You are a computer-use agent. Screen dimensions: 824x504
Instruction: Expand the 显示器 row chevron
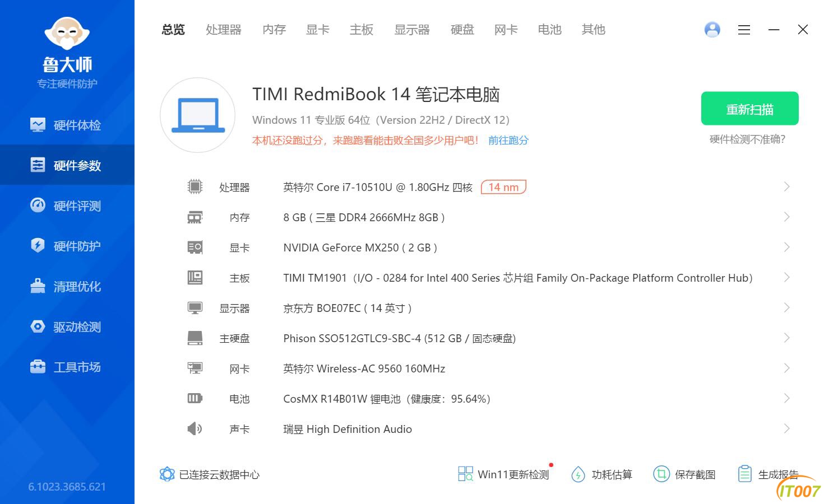pyautogui.click(x=786, y=307)
